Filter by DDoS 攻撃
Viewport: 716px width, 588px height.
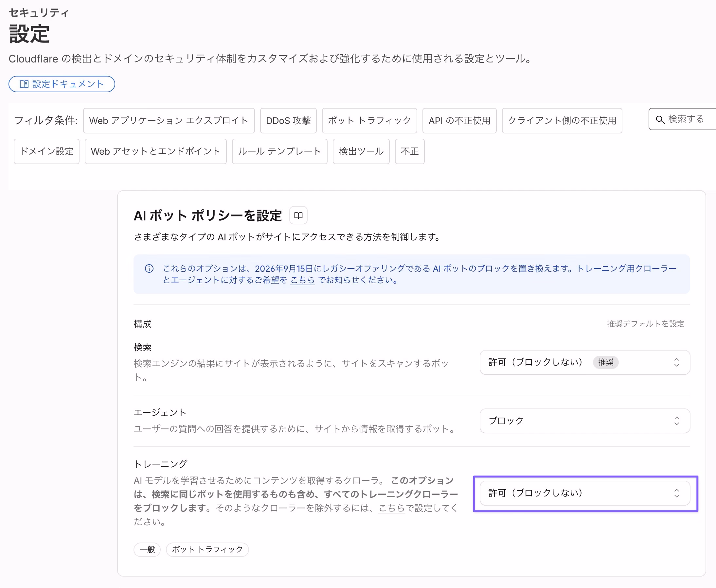coord(288,121)
